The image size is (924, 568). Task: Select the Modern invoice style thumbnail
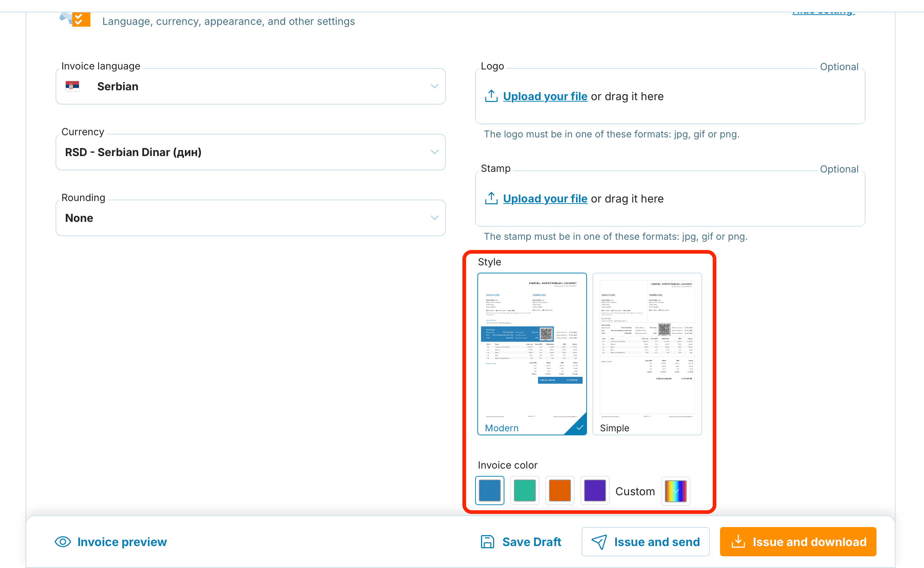(532, 354)
